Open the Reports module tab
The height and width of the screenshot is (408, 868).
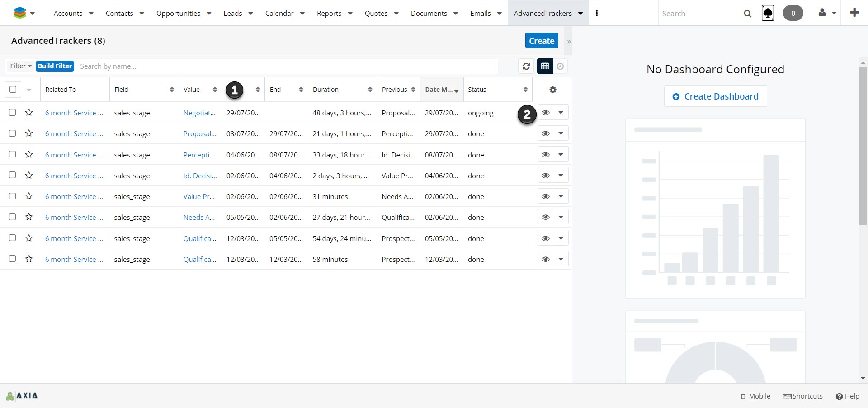pos(329,14)
